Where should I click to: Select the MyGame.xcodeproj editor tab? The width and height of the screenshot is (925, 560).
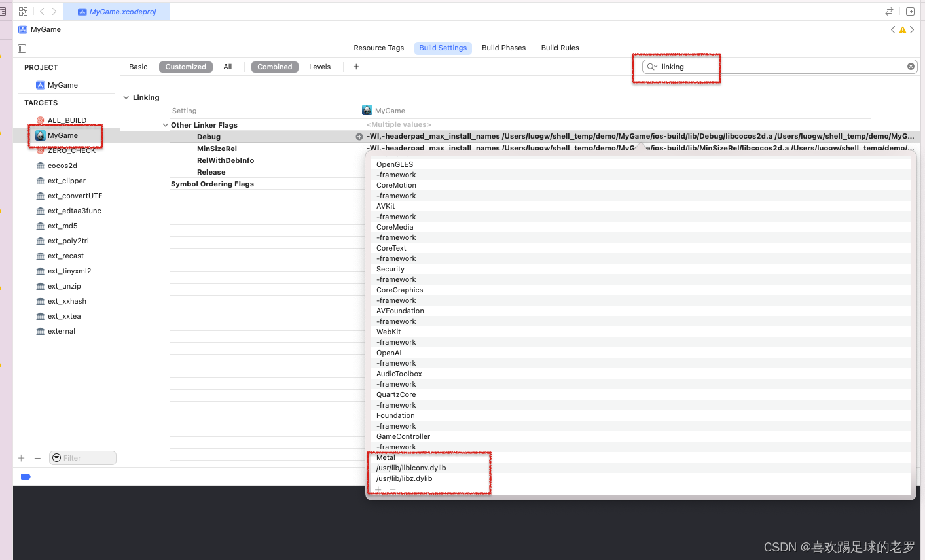(x=117, y=12)
